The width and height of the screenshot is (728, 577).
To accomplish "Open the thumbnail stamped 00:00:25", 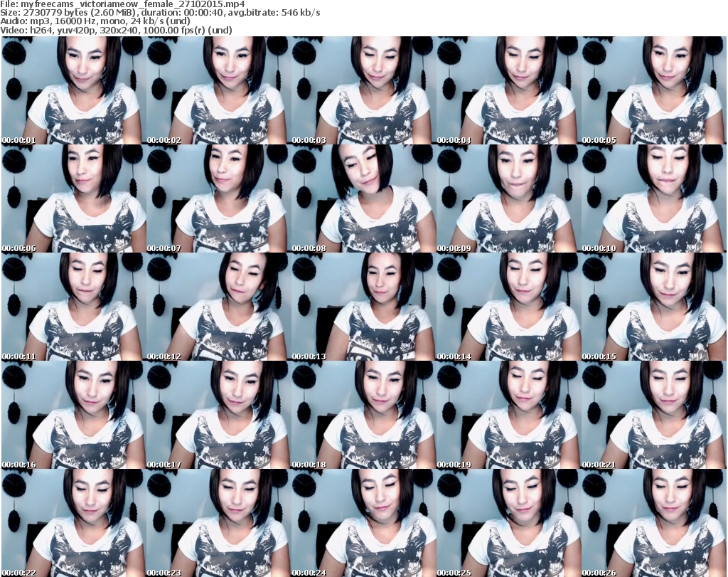I will [x=509, y=523].
